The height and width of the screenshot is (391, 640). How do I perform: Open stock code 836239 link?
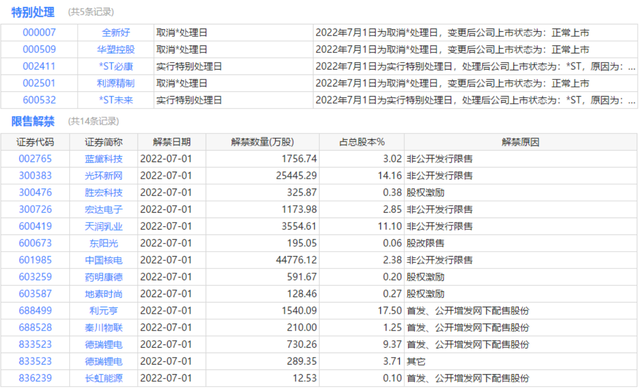pos(35,378)
